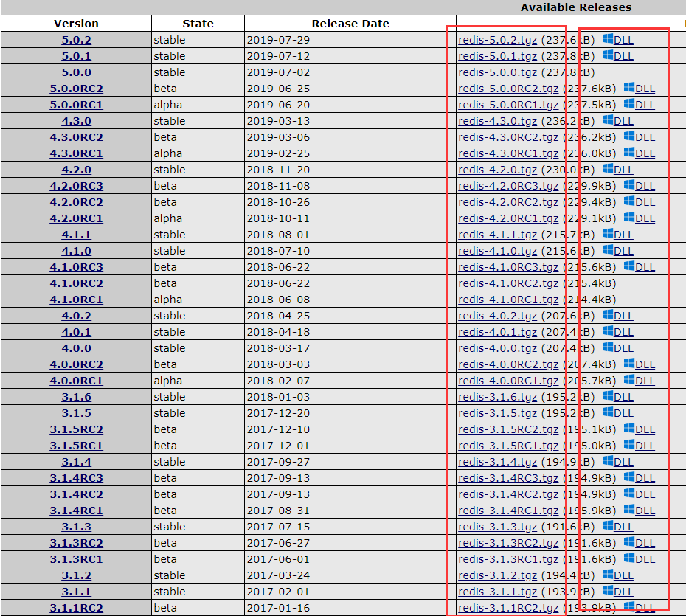Screen dimensions: 686x616
Task: Click Windows DLL icon for redis-3.1.2
Action: tap(608, 573)
